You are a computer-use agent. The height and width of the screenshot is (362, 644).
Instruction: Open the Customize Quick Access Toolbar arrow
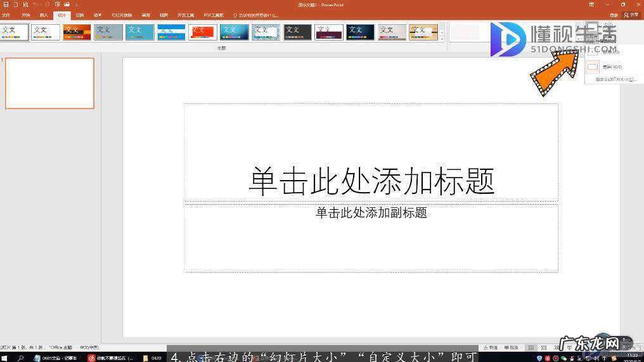(77, 4)
